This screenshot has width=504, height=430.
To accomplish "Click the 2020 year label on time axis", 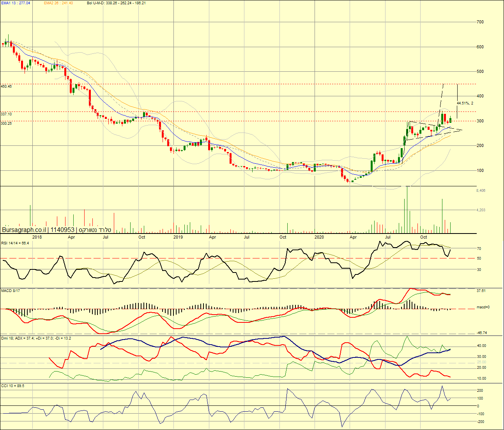I will [319, 237].
